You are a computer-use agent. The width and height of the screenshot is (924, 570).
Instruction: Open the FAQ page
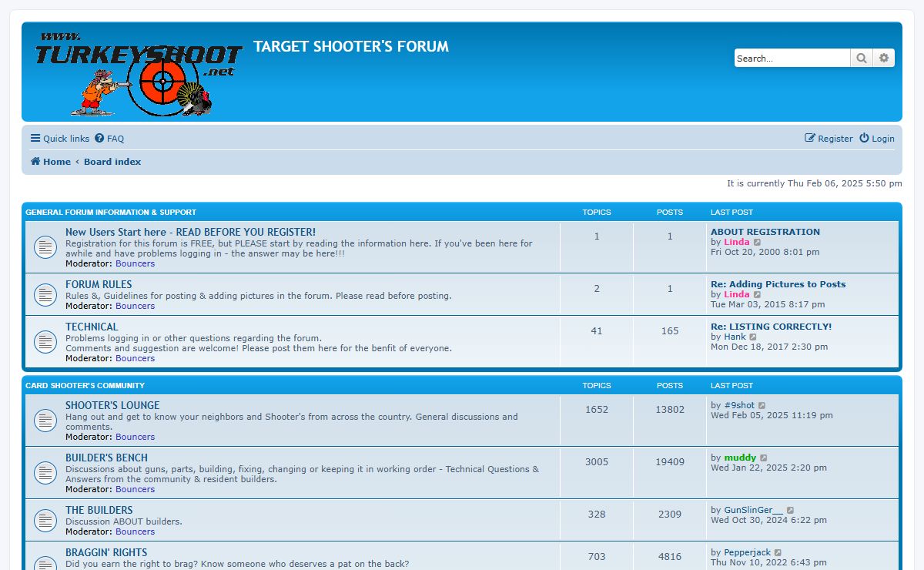(109, 139)
